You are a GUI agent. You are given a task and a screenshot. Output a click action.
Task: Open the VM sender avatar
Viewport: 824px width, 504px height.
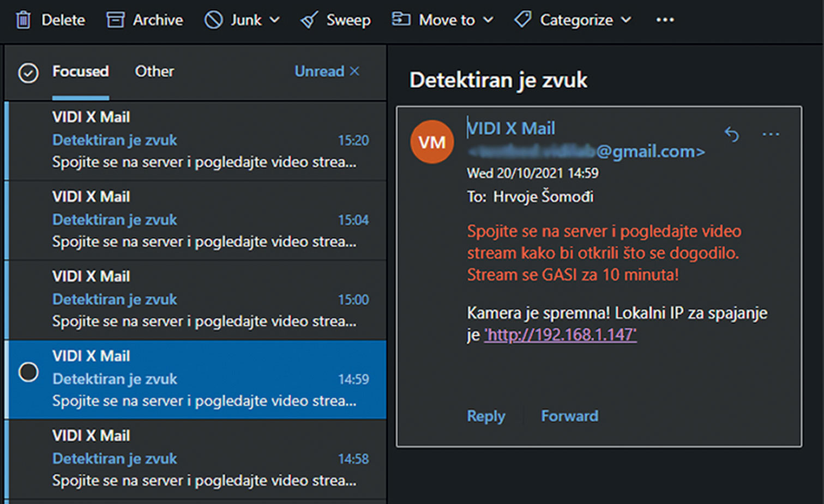click(x=432, y=142)
